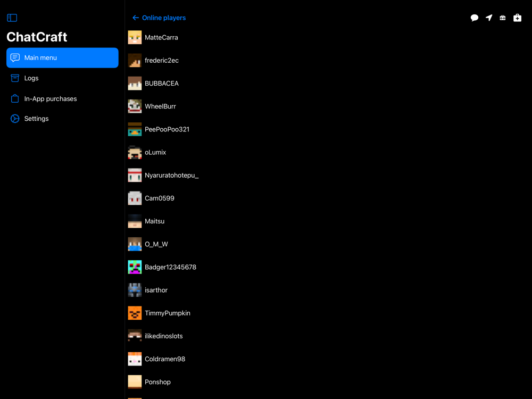Screen dimensions: 532x399
Task: Click the ChatCraft title
Action: point(37,37)
